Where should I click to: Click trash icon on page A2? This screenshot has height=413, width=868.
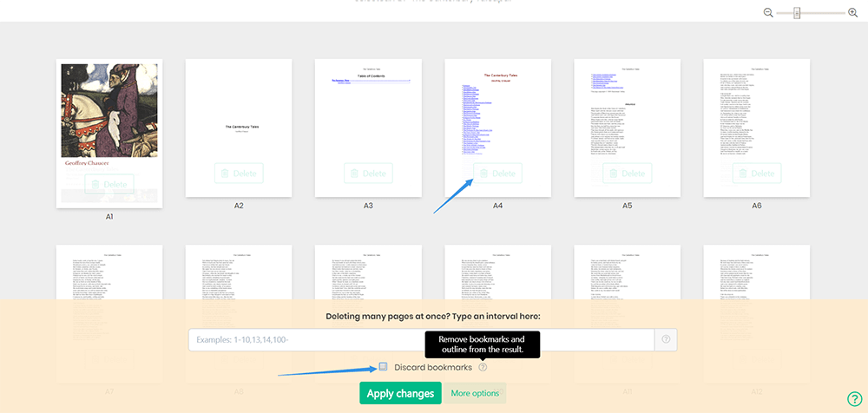[x=224, y=174]
